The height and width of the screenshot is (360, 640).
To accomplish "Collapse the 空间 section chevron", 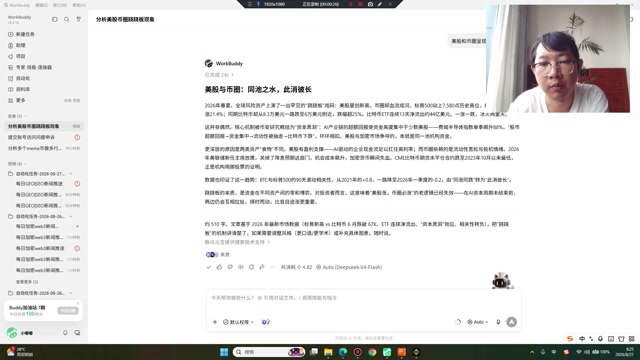I will click(26, 164).
